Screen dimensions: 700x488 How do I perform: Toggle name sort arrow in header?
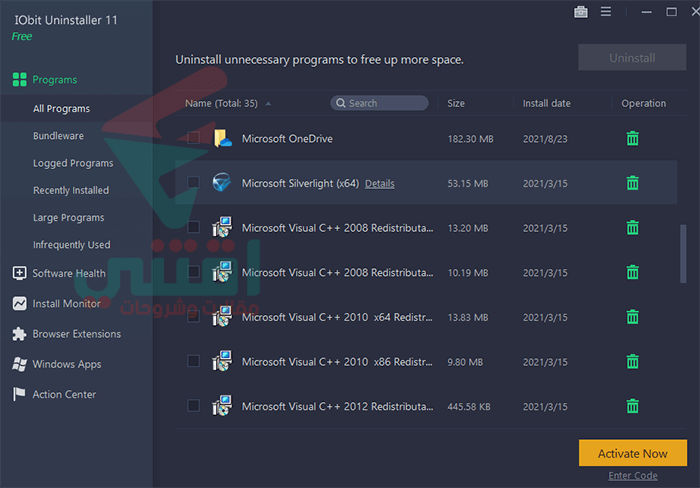(268, 104)
